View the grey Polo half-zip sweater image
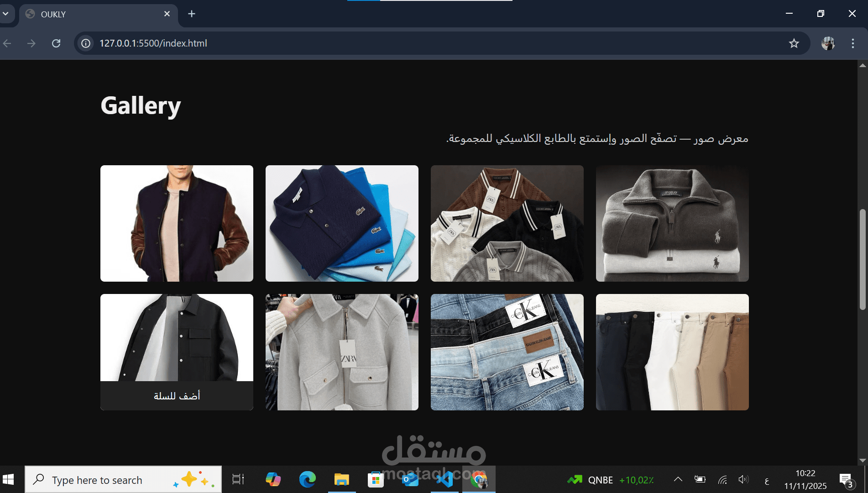 pyautogui.click(x=672, y=223)
